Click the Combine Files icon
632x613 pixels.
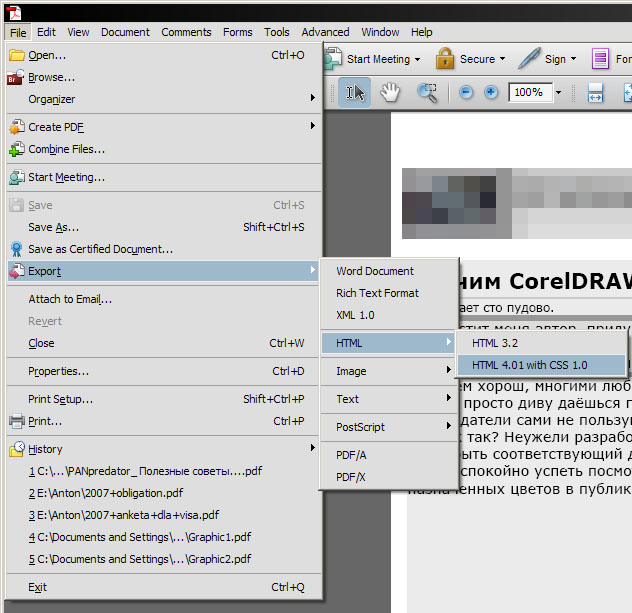pyautogui.click(x=17, y=149)
